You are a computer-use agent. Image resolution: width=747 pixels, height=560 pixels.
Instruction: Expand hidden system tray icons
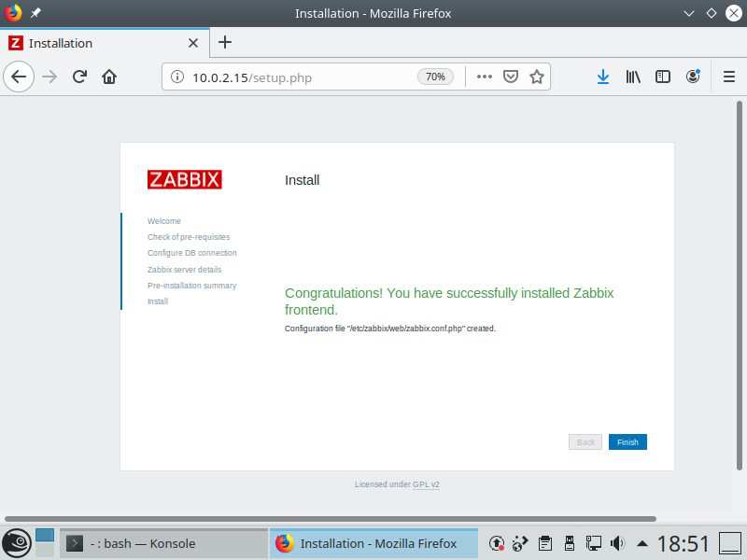tap(642, 543)
